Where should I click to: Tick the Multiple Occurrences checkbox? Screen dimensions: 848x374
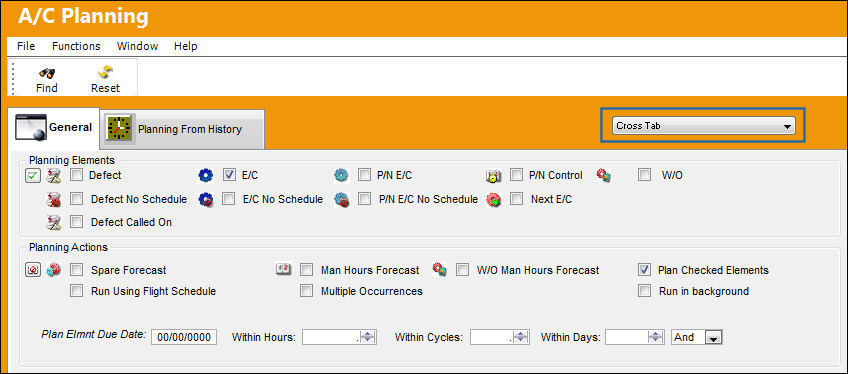pos(307,291)
